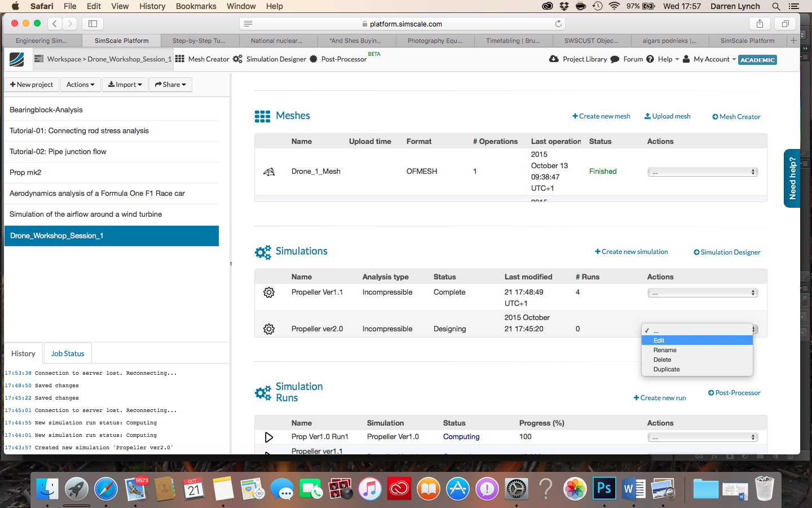Click the play icon for Prop Ver1.0 Run1
This screenshot has height=508, width=812.
[269, 437]
